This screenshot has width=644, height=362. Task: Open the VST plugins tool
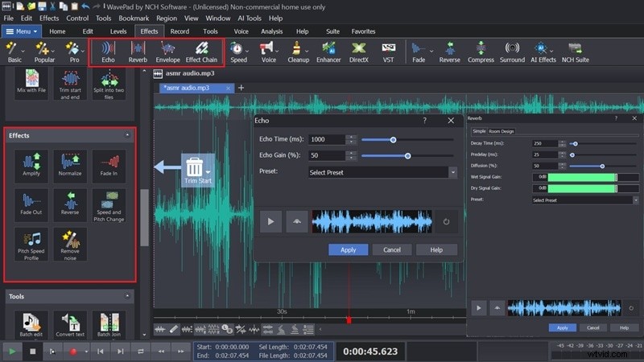(x=388, y=52)
